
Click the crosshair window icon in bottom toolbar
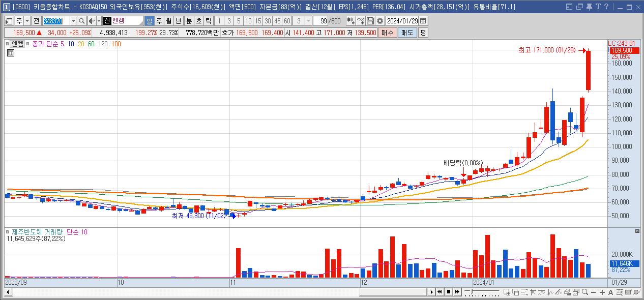[507, 292]
